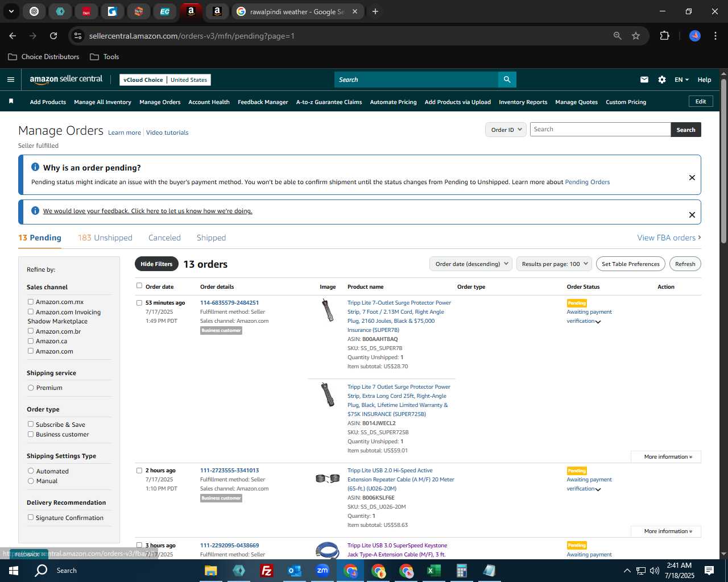Open the tab search dropdown arrow in Chrome

[x=11, y=11]
